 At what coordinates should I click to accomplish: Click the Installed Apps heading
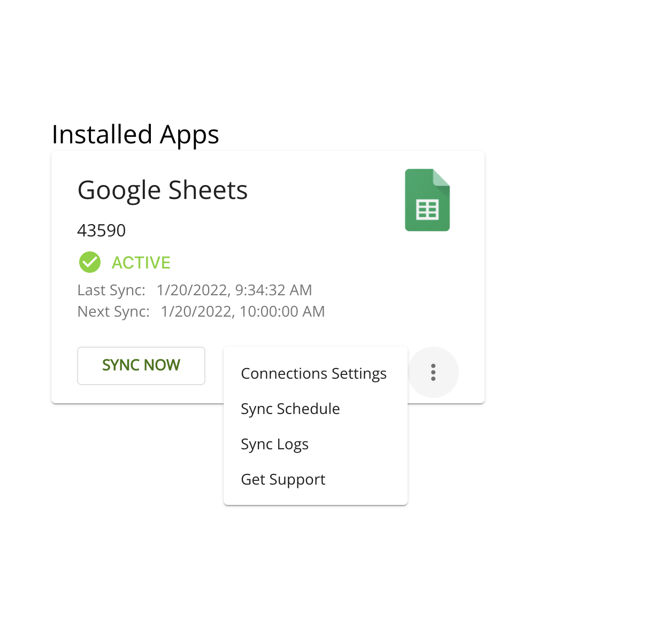pyautogui.click(x=135, y=135)
